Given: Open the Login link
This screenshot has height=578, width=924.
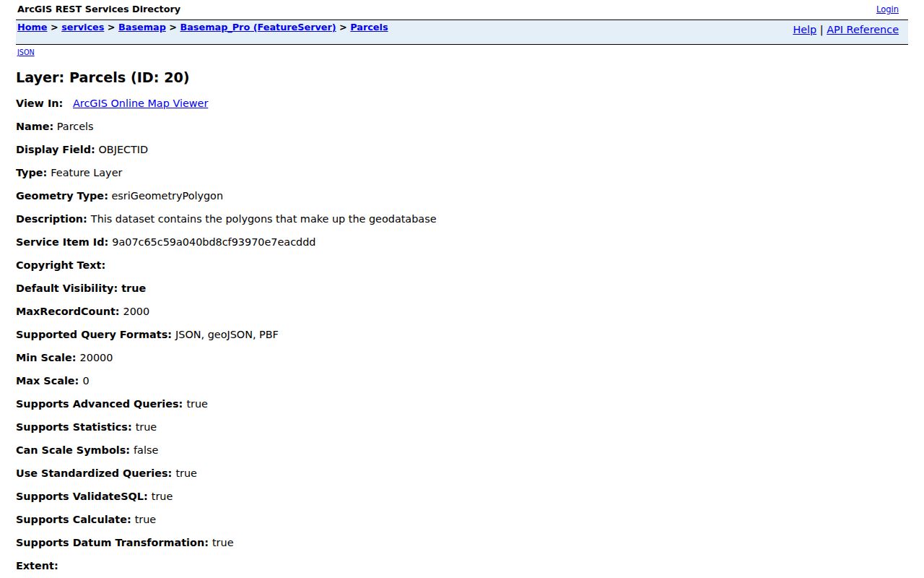Looking at the screenshot, I should coord(887,9).
